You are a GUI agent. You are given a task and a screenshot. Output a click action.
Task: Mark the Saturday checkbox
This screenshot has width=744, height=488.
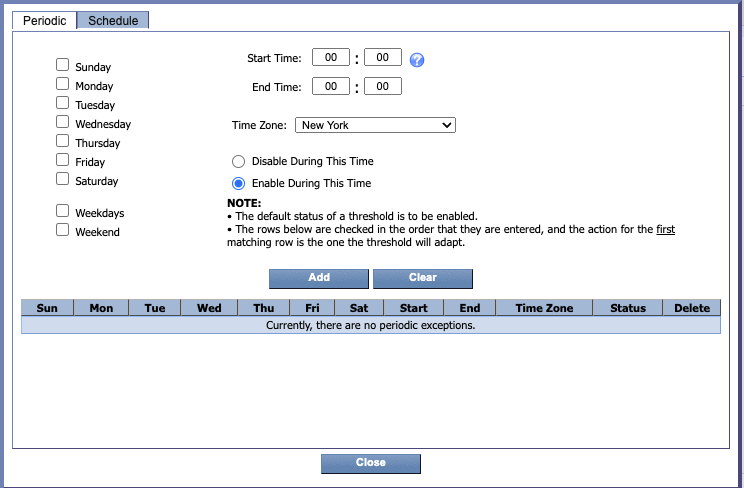tap(62, 178)
